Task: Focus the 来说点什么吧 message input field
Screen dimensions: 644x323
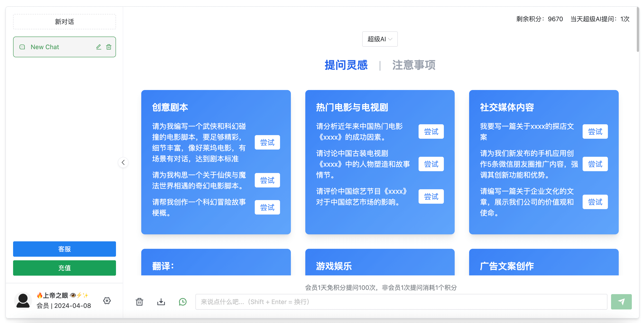Action: coord(401,302)
